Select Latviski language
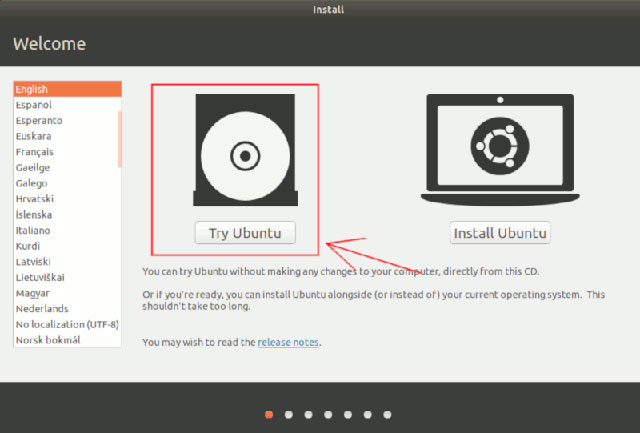Viewport: 640px width, 433px height. point(68,262)
